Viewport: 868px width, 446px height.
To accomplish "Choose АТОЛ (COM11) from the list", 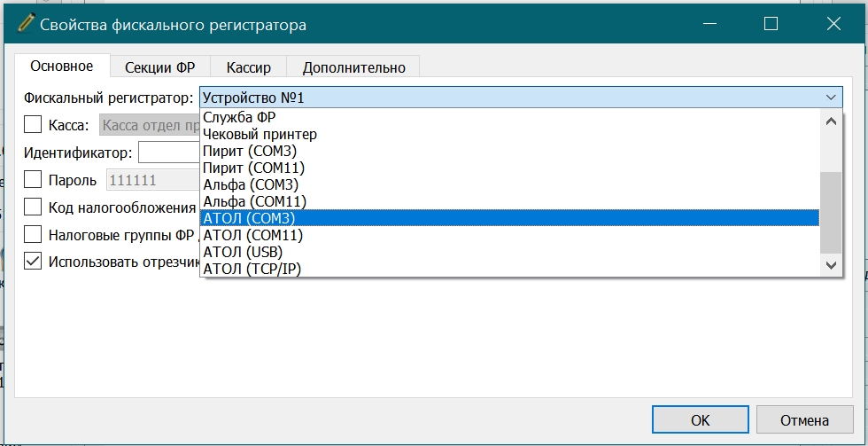I will click(x=509, y=235).
